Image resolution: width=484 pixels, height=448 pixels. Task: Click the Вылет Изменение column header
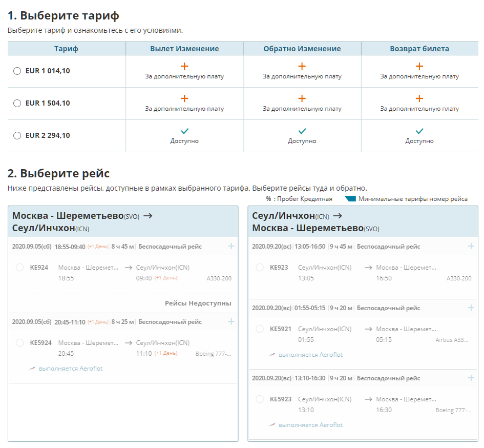184,49
